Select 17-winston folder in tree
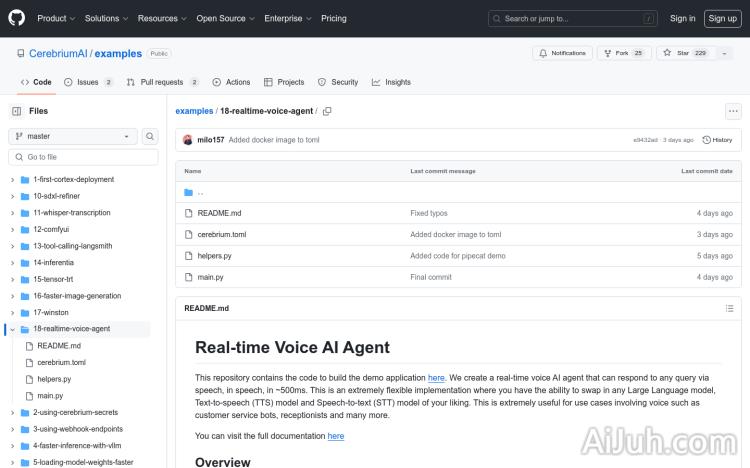Image resolution: width=750 pixels, height=468 pixels. click(51, 312)
